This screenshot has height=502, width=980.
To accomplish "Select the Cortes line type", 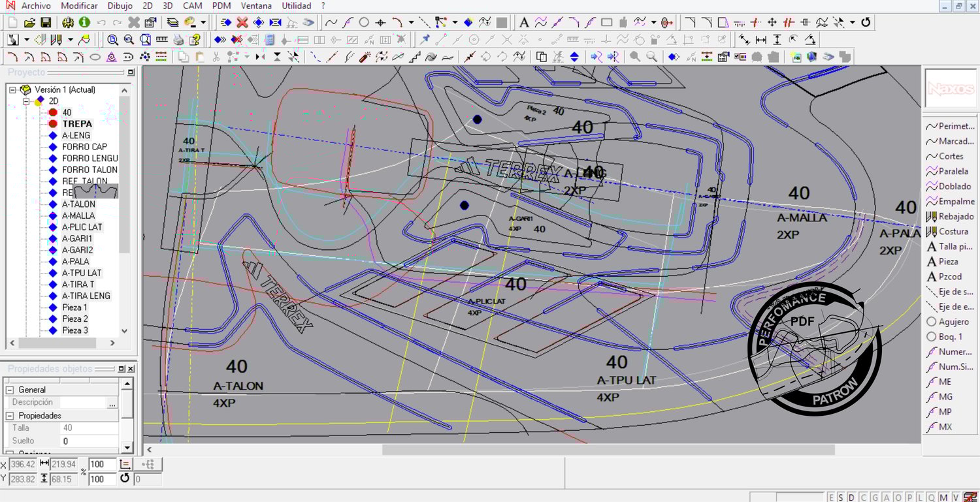I will 951,157.
